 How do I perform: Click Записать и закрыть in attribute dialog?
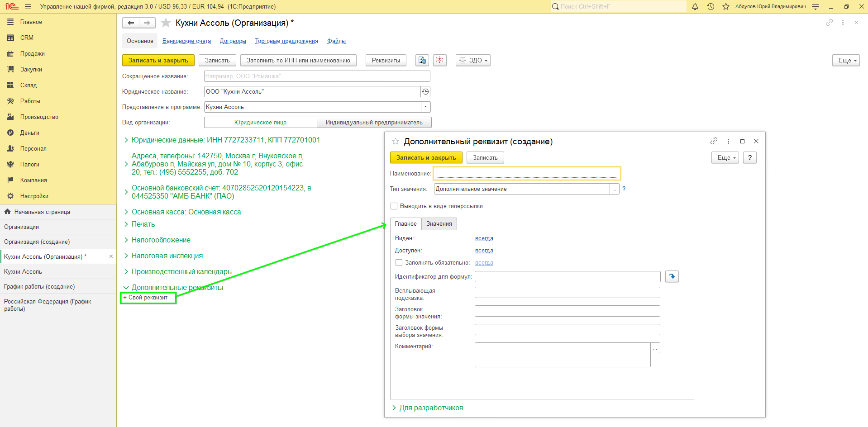click(x=426, y=157)
